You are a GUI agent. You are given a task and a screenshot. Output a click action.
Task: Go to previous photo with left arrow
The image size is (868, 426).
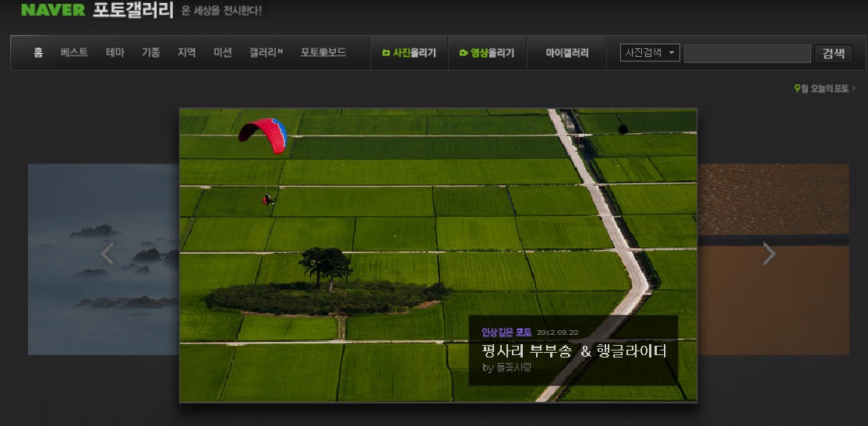(108, 254)
